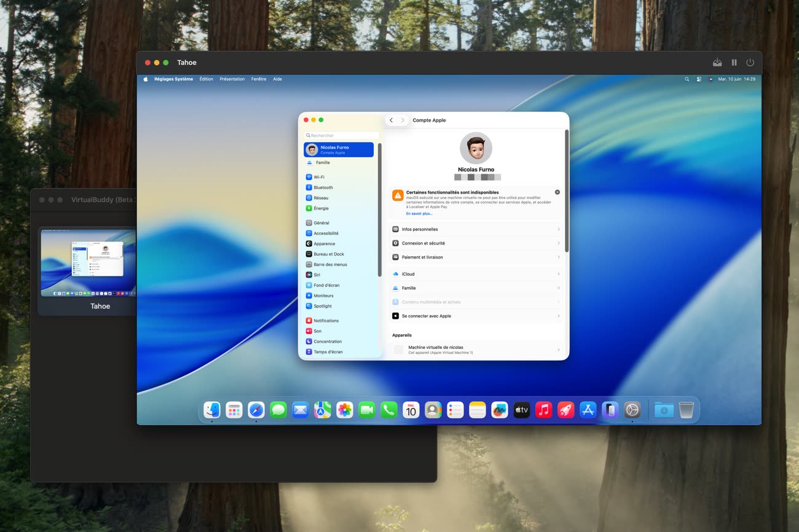Open the Édition menu

click(x=207, y=79)
